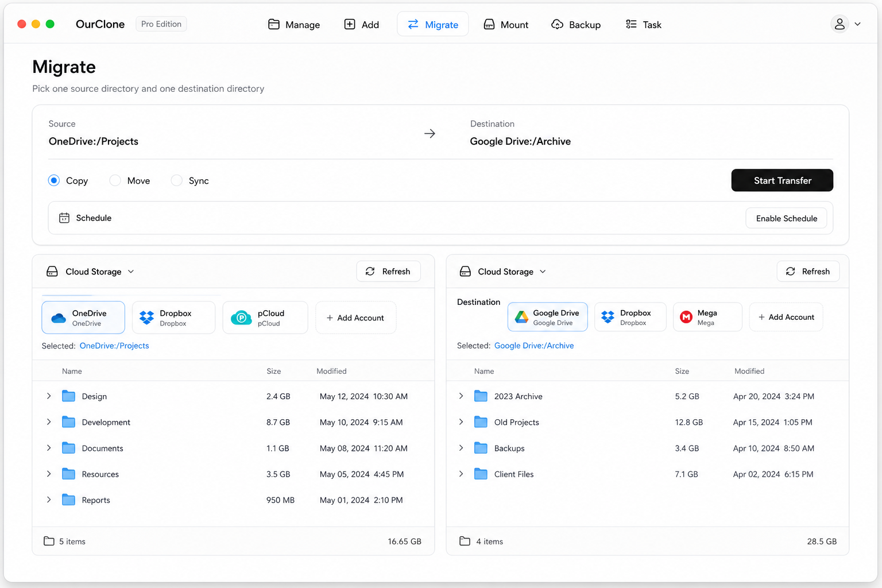Image resolution: width=882 pixels, height=588 pixels.
Task: Click the 2023 Archive folder icon
Action: click(x=481, y=396)
